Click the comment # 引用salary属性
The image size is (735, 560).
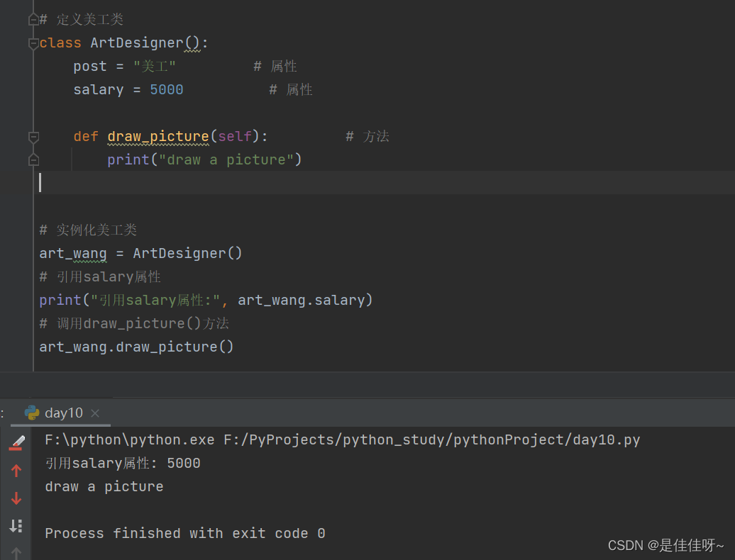coord(100,276)
